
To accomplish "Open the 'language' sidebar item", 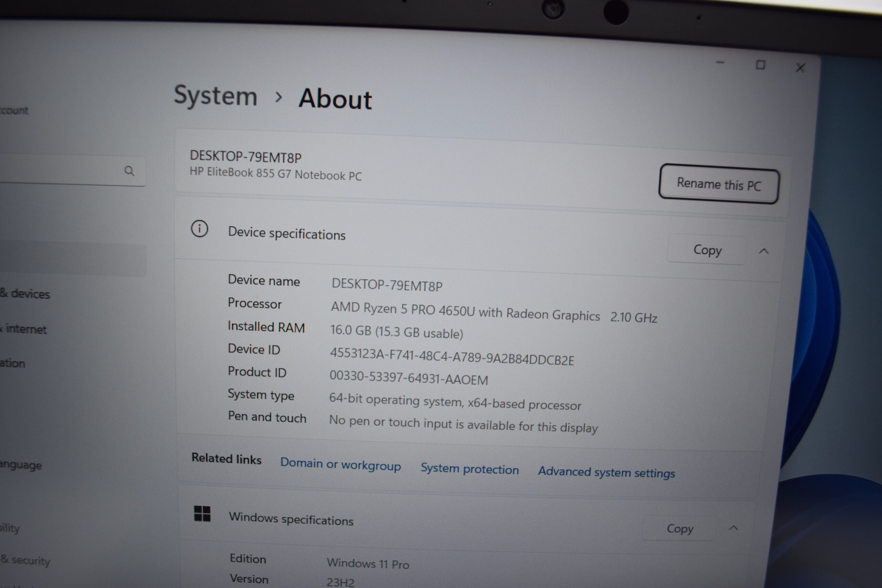I will tap(21, 465).
